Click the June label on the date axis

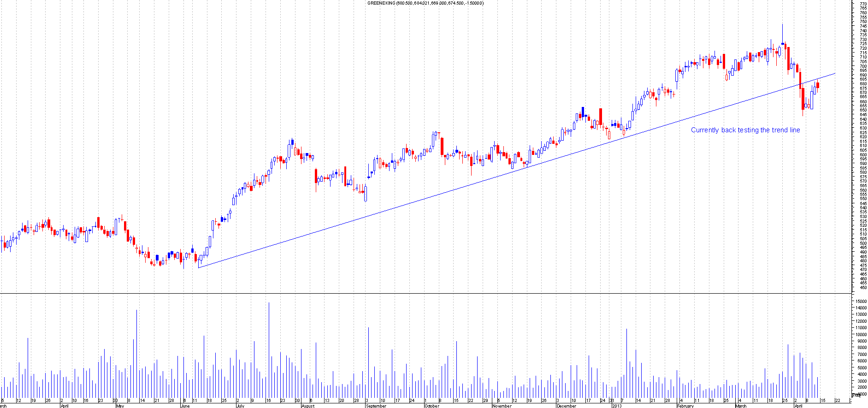coord(185,406)
